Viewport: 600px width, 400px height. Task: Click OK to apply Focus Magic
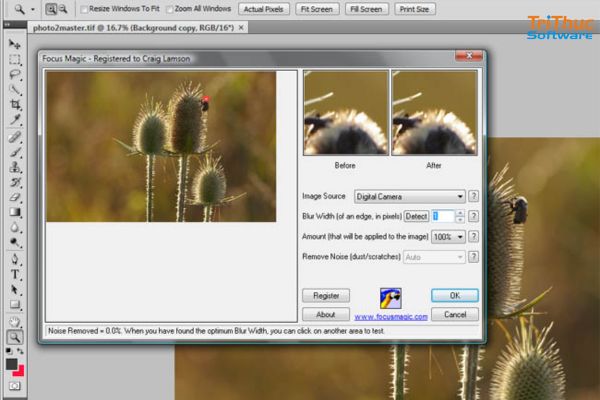click(455, 295)
